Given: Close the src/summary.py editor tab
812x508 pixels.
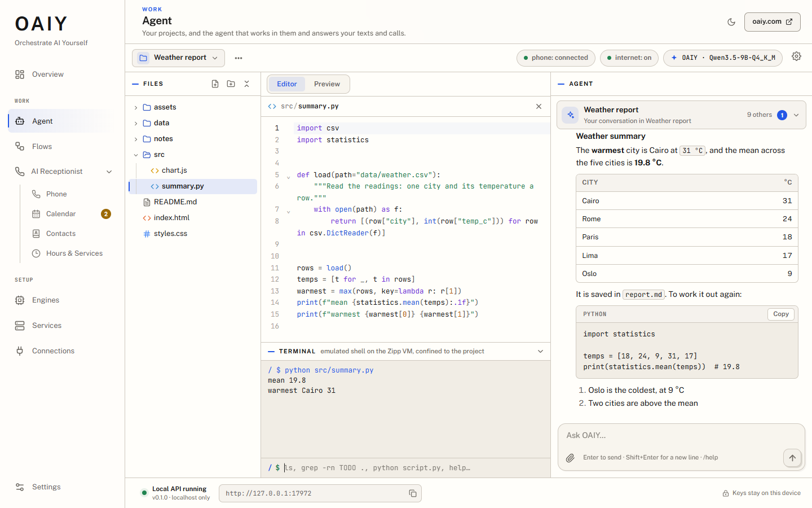Looking at the screenshot, I should coord(539,106).
